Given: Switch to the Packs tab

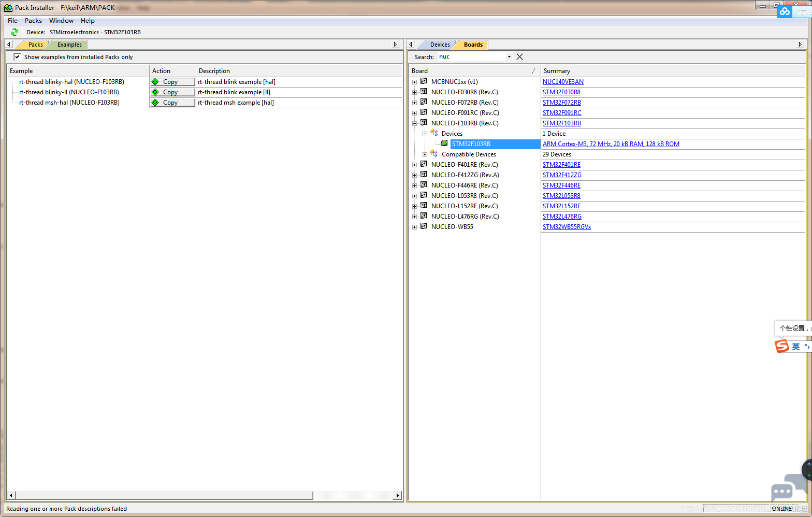Looking at the screenshot, I should [35, 45].
